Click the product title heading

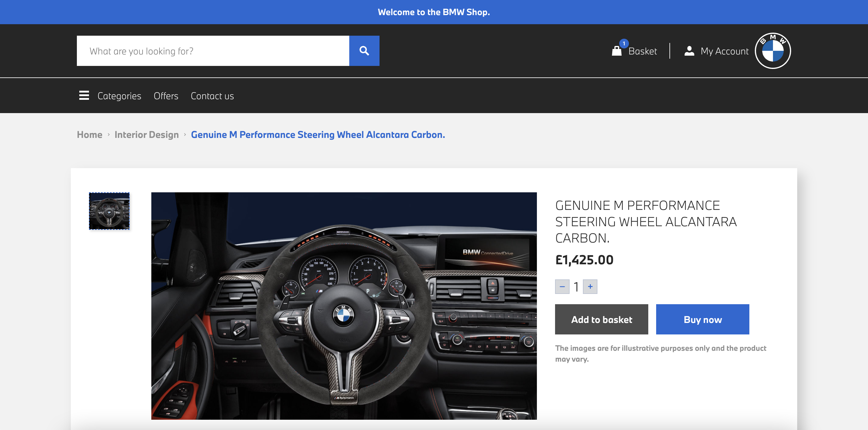point(646,222)
